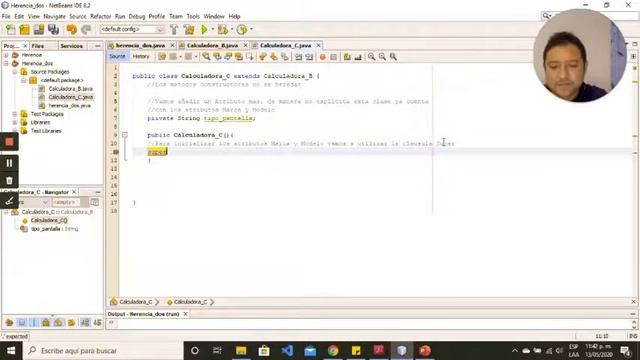640x360 pixels.
Task: Click the Open Project toolbar icon
Action: click(39, 29)
